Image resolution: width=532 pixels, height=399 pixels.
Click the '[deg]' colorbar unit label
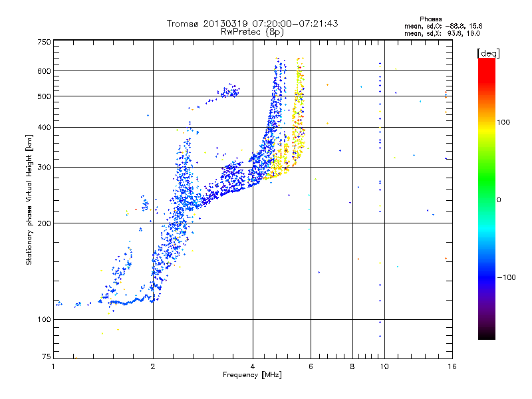point(488,53)
